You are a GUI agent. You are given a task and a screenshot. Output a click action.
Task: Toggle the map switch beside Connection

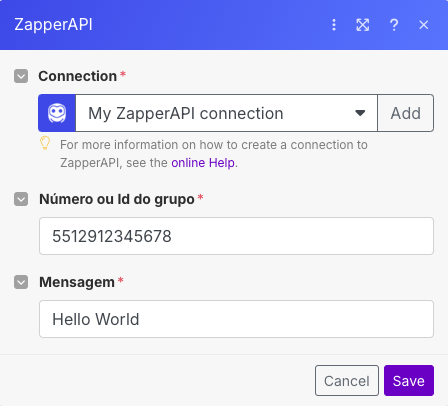coord(21,76)
